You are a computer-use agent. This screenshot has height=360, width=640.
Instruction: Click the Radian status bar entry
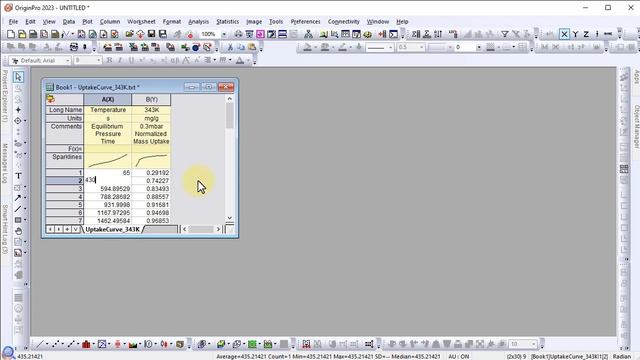point(622,356)
